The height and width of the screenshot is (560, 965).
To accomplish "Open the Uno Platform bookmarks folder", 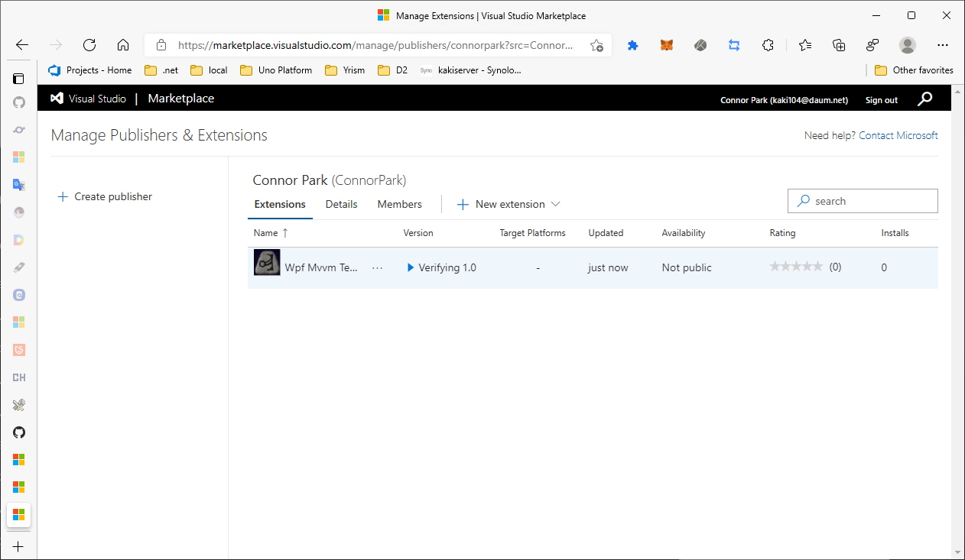I will [276, 70].
